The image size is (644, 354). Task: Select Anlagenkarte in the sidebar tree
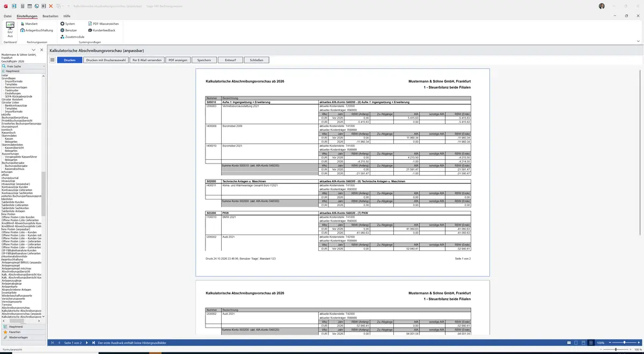[11, 286]
